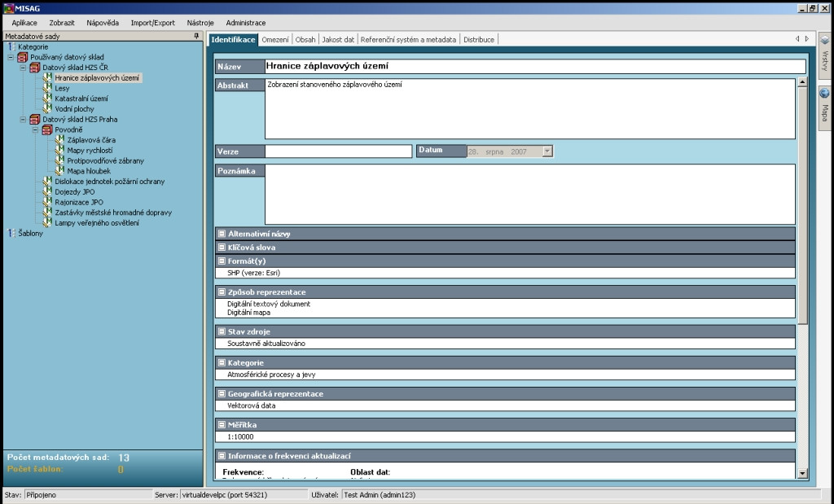Collapse the Datový sklad HZS ČR node
Screen dimensions: 834x504
23,68
